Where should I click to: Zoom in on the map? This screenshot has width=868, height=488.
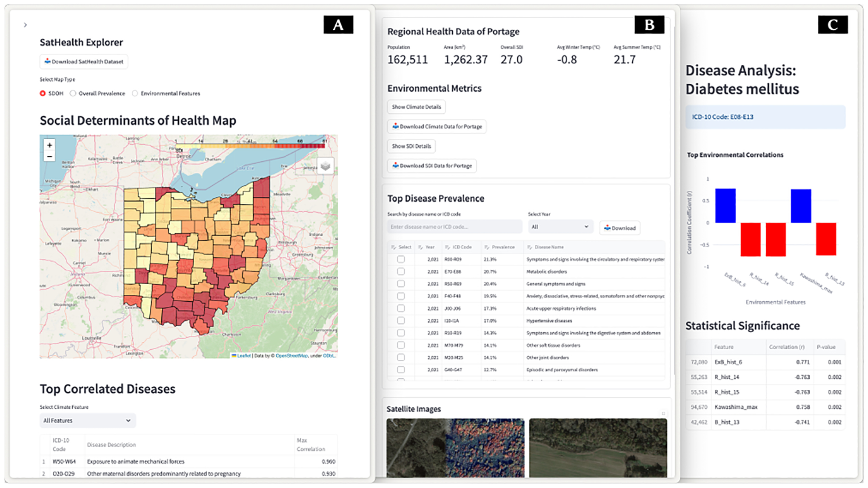[x=49, y=146]
